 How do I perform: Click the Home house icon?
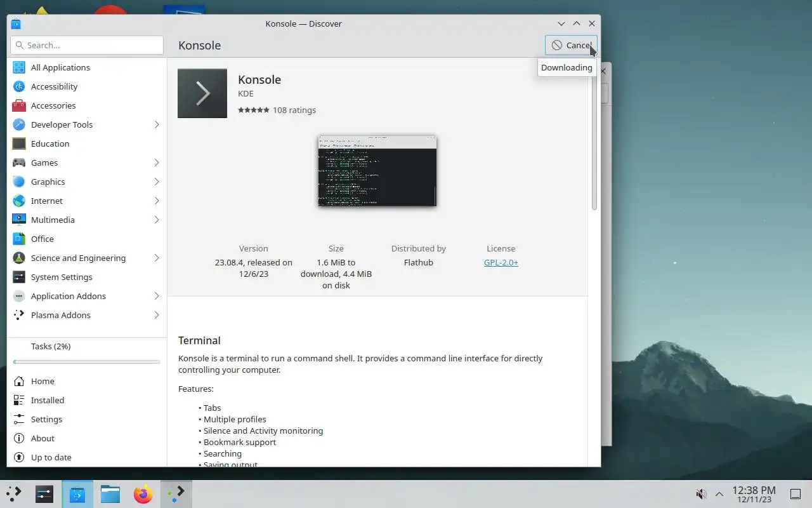(x=19, y=381)
